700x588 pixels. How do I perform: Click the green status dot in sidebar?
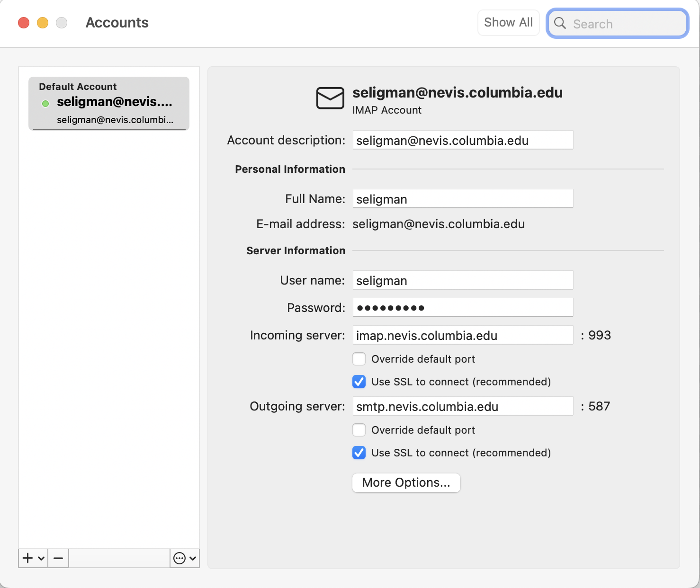(45, 103)
